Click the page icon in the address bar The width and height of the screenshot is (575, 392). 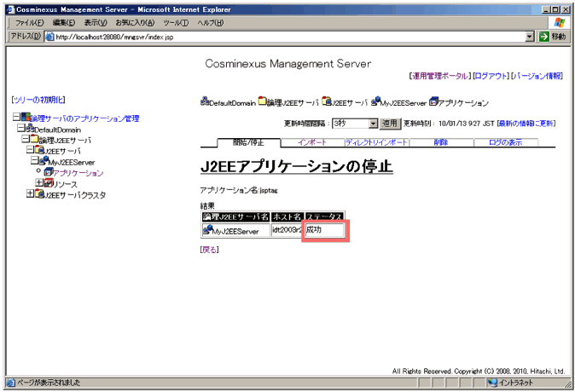pos(49,37)
